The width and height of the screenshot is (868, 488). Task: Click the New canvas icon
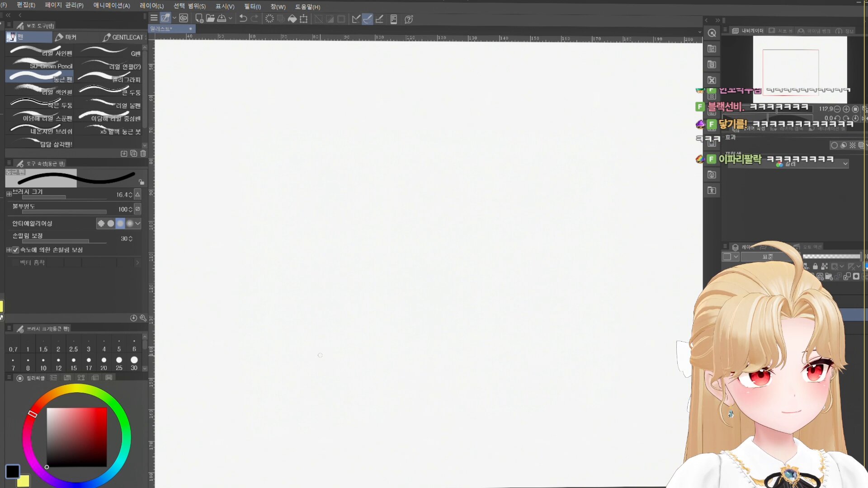(x=199, y=19)
